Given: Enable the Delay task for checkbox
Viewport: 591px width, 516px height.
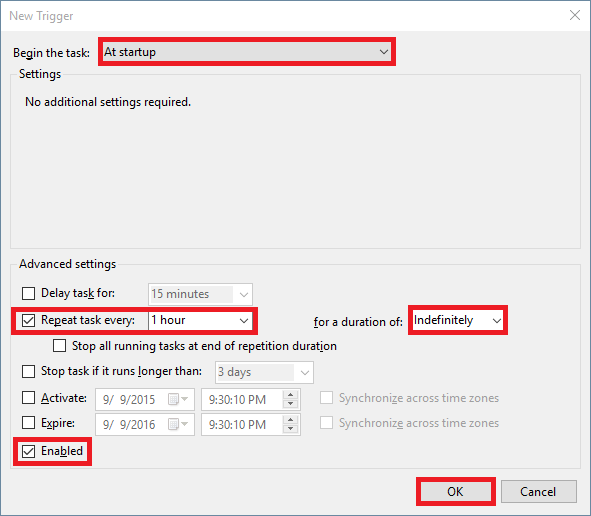Looking at the screenshot, I should pyautogui.click(x=29, y=293).
